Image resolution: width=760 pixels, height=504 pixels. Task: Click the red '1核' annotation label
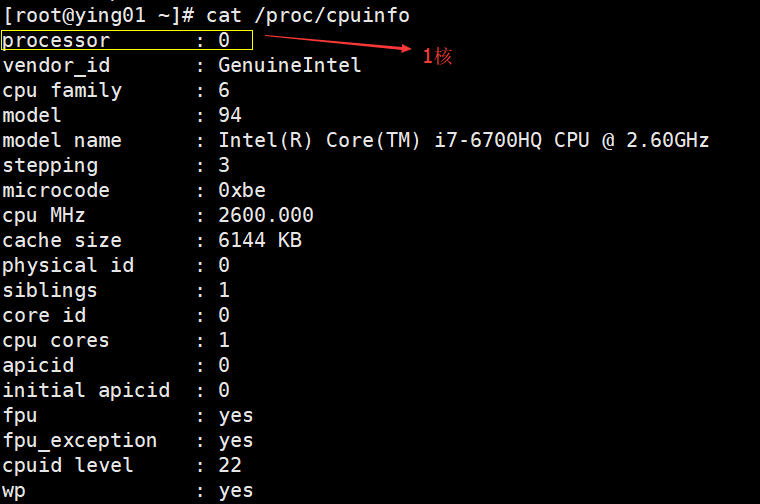tap(437, 56)
